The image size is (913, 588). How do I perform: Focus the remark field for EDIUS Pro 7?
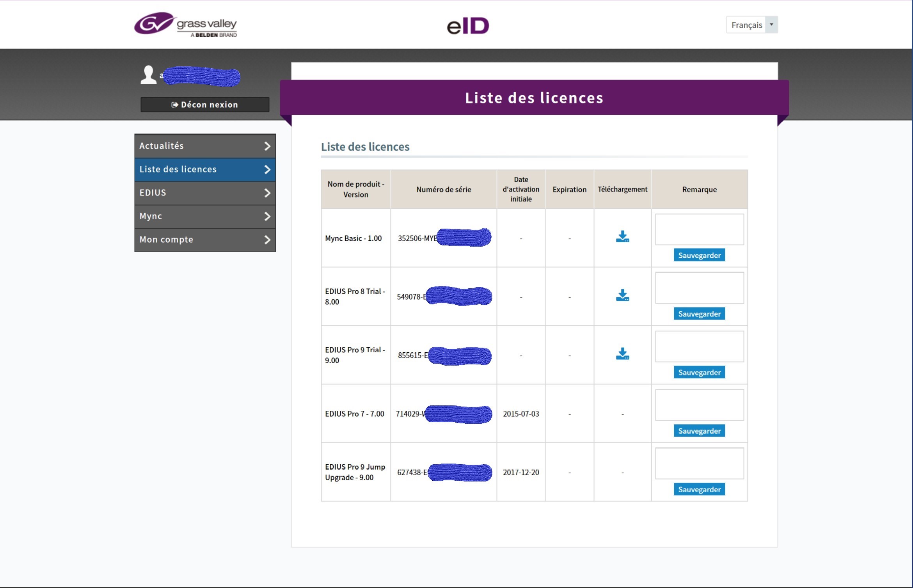pyautogui.click(x=699, y=405)
